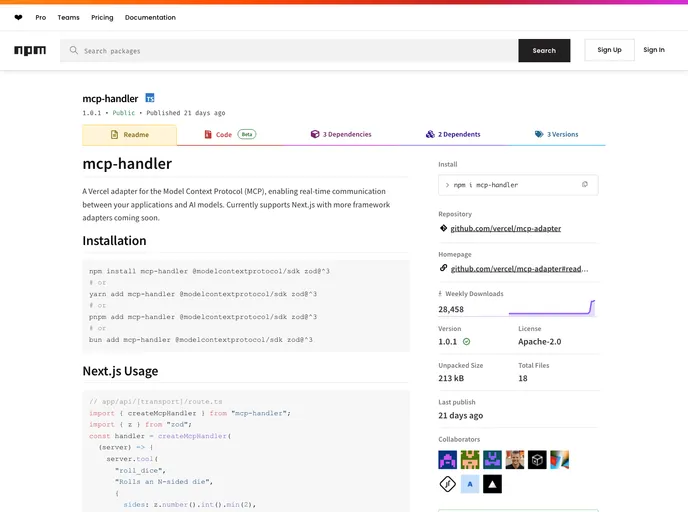Image resolution: width=688 pixels, height=512 pixels.
Task: Click the npm i mcp-handler install box
Action: [518, 185]
